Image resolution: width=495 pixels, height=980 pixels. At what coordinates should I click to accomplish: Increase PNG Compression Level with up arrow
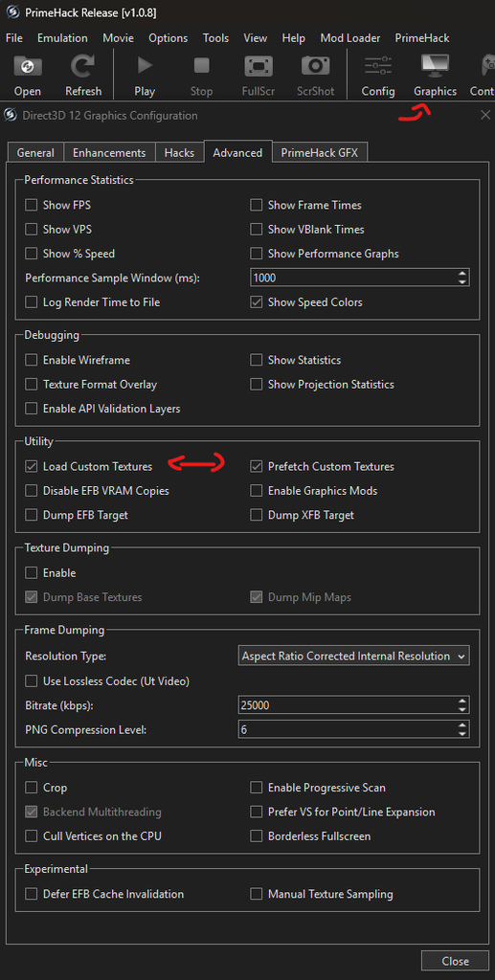tap(462, 725)
